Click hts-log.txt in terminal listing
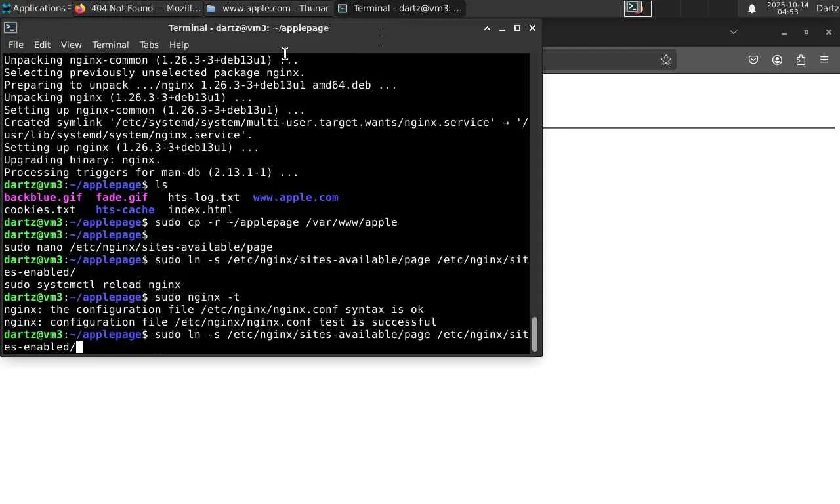 tap(204, 198)
